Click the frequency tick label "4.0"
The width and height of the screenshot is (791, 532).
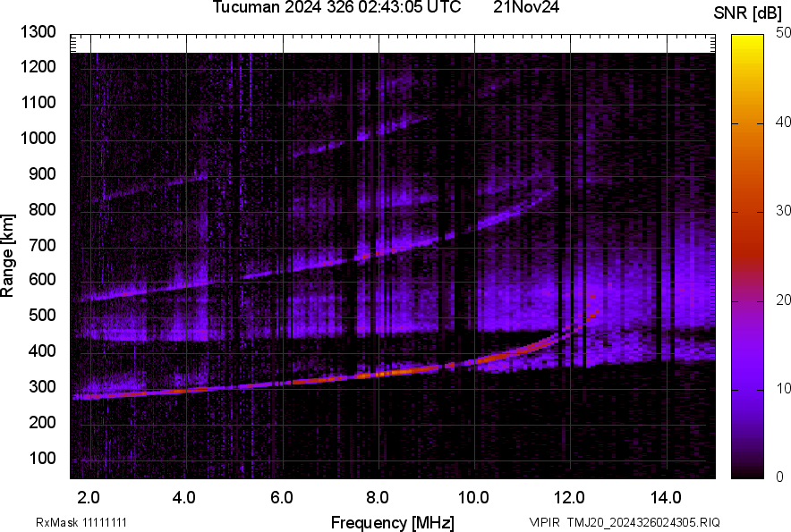coord(184,498)
